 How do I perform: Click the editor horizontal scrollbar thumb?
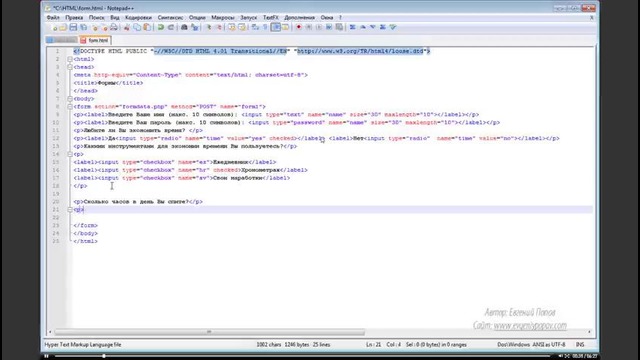pos(209,332)
